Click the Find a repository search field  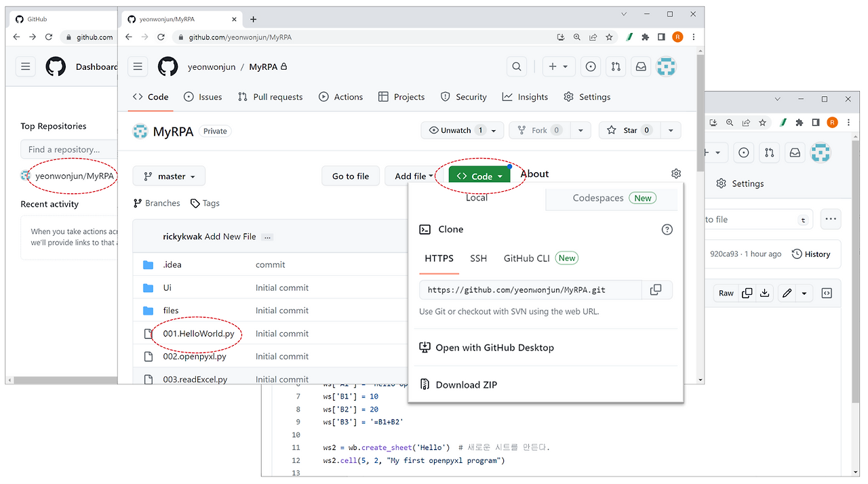pos(68,149)
